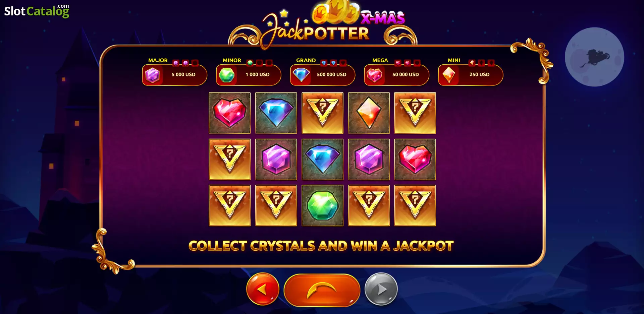
Task: Reveal the top-row middle mystery tile
Action: 322,113
